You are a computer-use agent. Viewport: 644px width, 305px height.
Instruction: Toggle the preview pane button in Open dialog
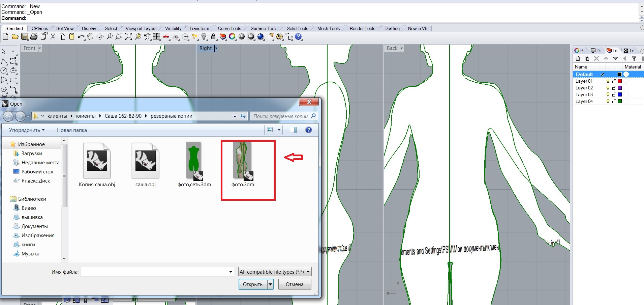point(293,130)
